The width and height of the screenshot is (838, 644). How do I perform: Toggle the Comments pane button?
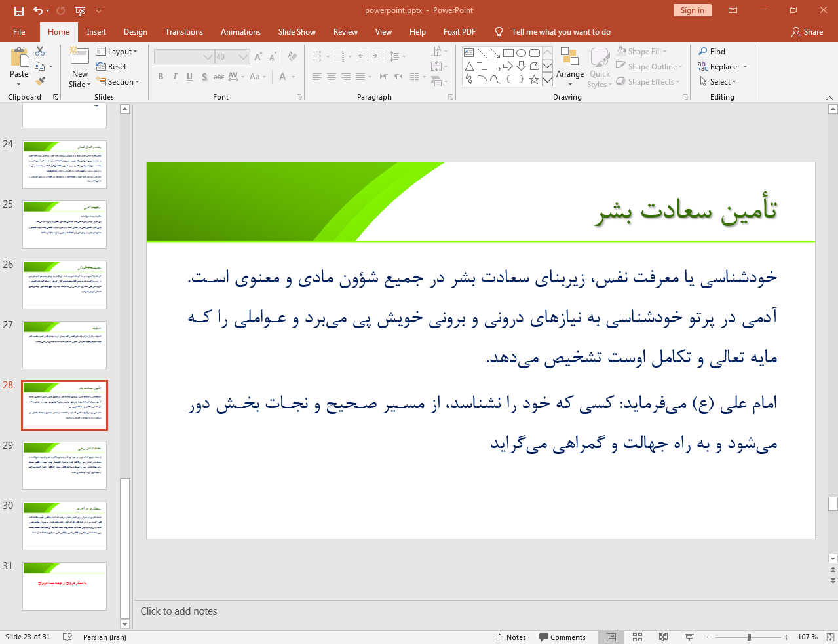tap(562, 637)
